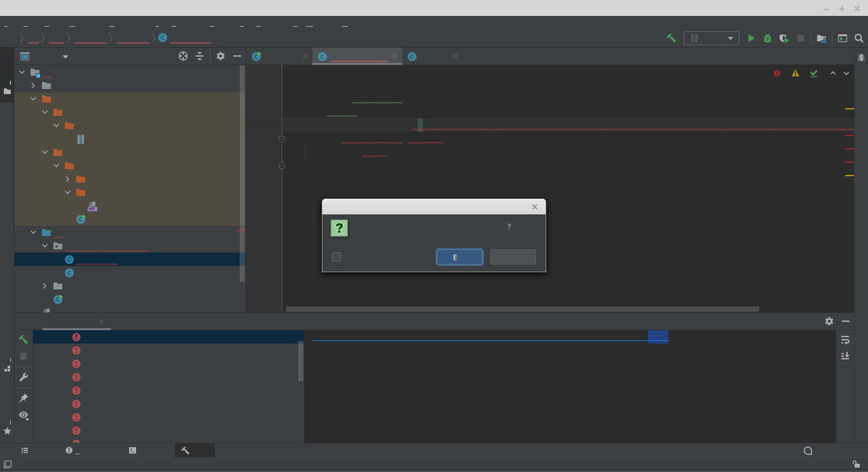This screenshot has height=472, width=868.
Task: Close the active middle editor tab
Action: pyautogui.click(x=395, y=56)
